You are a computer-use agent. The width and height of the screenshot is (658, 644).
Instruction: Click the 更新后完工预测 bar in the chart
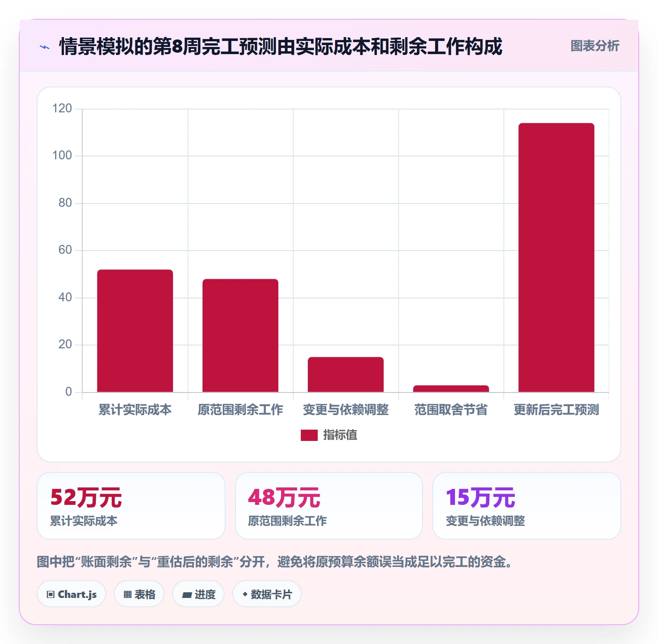coord(556,257)
